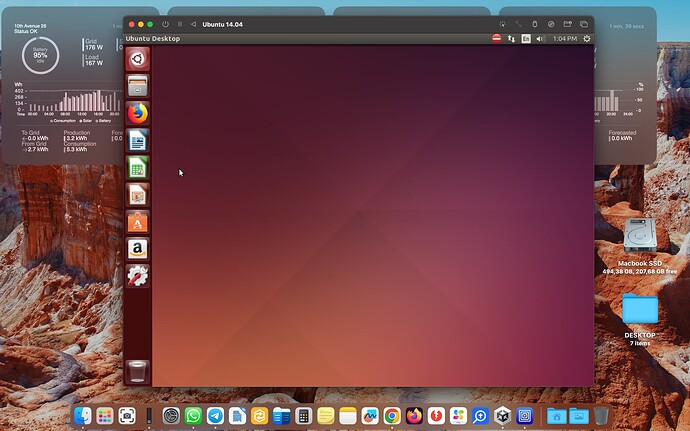The image size is (690, 431).
Task: Click the 10th Avenue 26 widget title
Action: [30, 26]
